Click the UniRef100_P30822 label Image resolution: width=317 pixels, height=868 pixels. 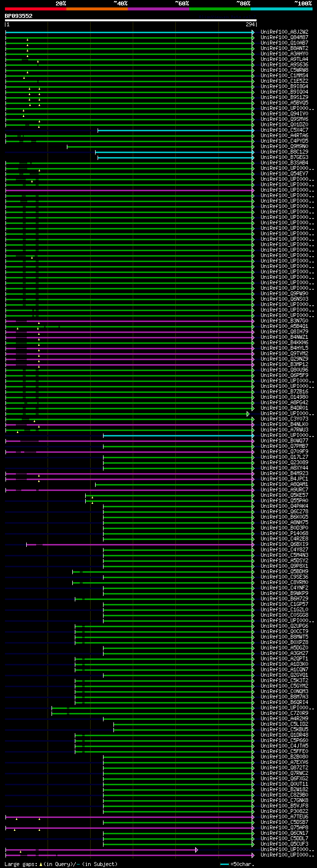(x=284, y=812)
